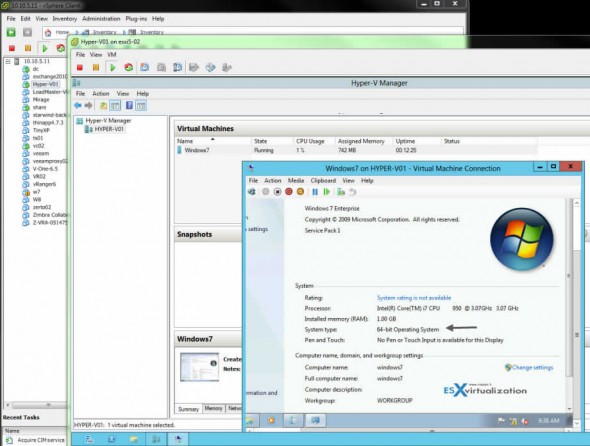The height and width of the screenshot is (446, 590).
Task: Click the blue help icon in Hyper-V Manager
Action: click(x=129, y=105)
